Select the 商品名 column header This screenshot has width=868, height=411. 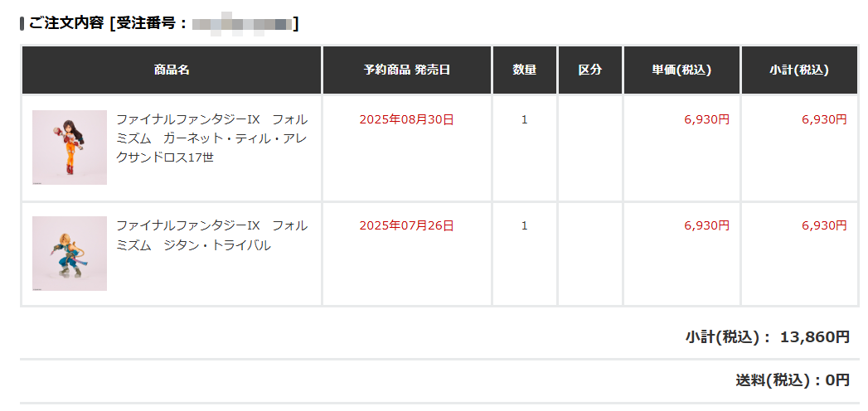tap(172, 70)
